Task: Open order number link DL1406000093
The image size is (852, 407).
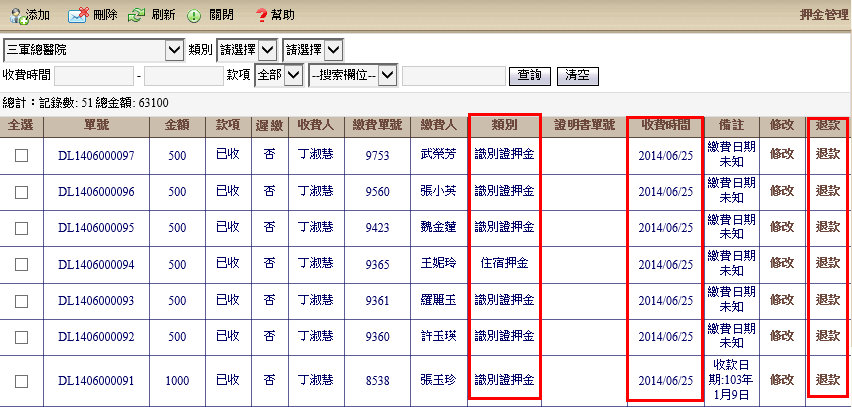Action: 96,300
